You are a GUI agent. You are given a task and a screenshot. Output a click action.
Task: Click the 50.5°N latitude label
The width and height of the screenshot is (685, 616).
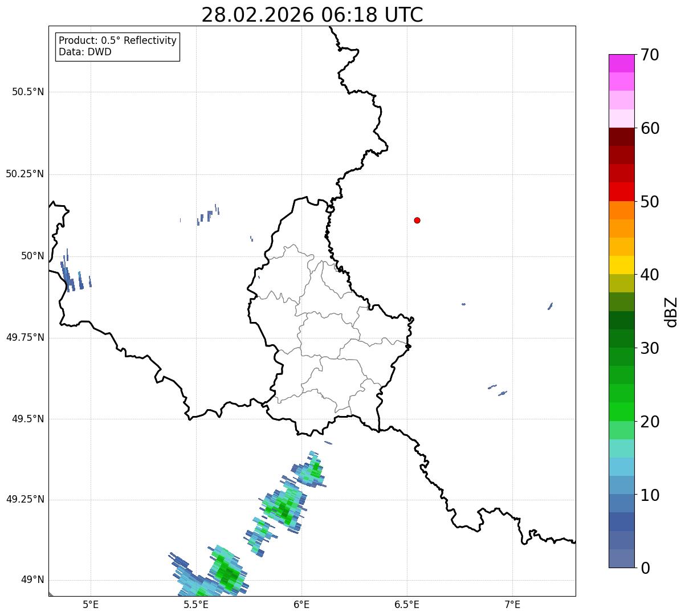28,92
